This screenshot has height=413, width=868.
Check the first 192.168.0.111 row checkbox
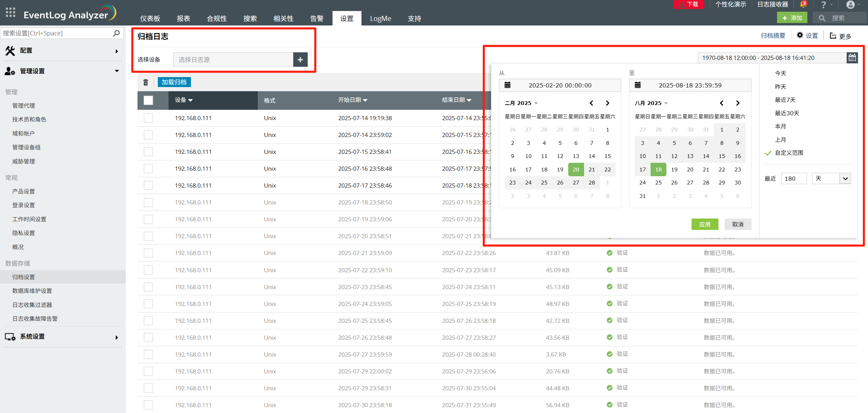pos(149,118)
